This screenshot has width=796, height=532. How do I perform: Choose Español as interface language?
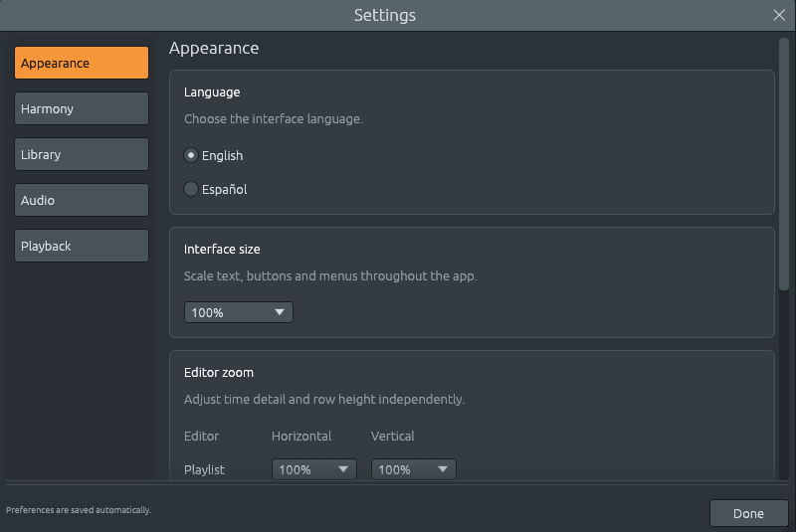(191, 189)
